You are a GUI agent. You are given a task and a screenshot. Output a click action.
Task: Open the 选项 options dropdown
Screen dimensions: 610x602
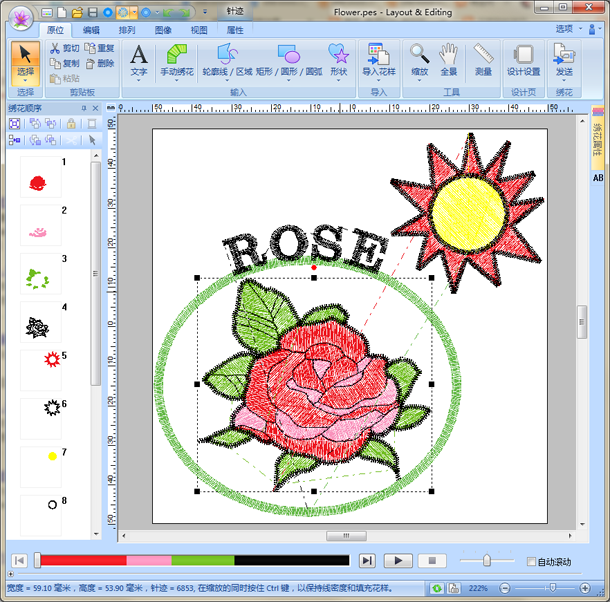coord(568,29)
